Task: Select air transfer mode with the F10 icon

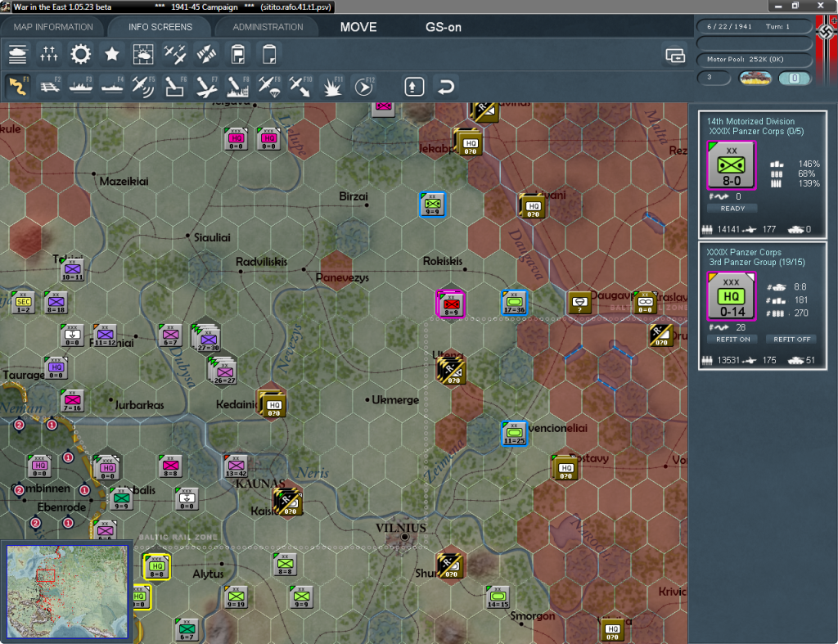Action: tap(300, 86)
